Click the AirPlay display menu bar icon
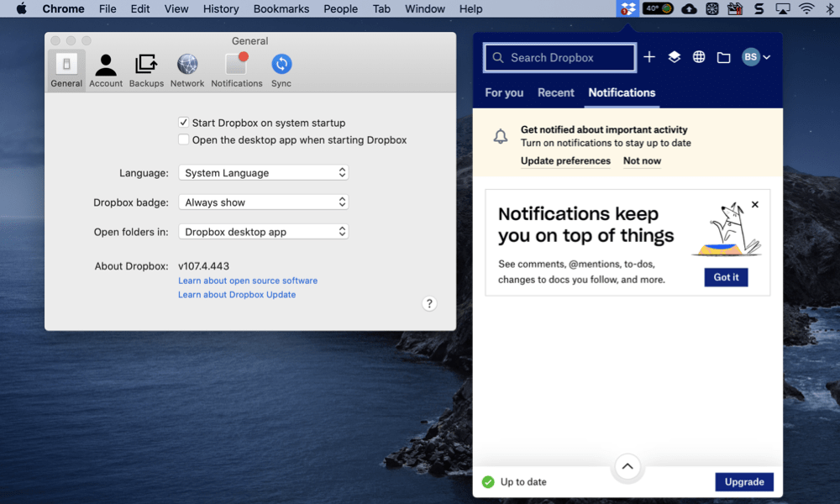 point(783,8)
